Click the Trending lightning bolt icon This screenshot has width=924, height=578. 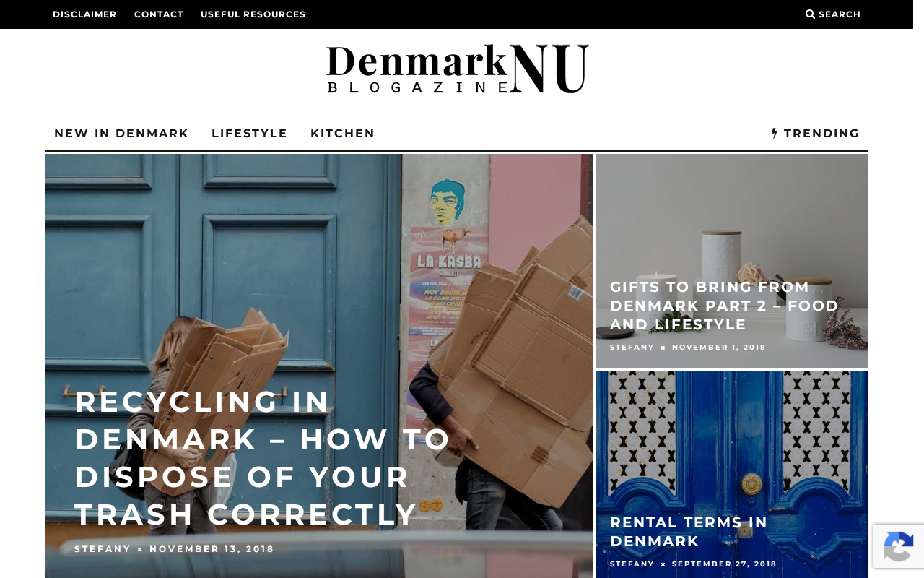(x=775, y=133)
